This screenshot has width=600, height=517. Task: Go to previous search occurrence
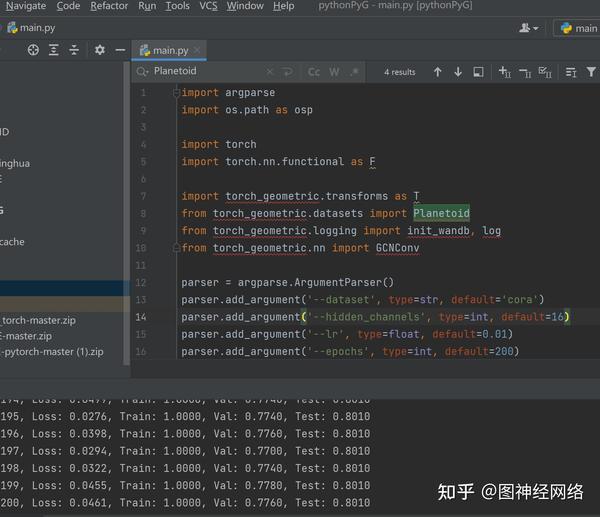437,72
